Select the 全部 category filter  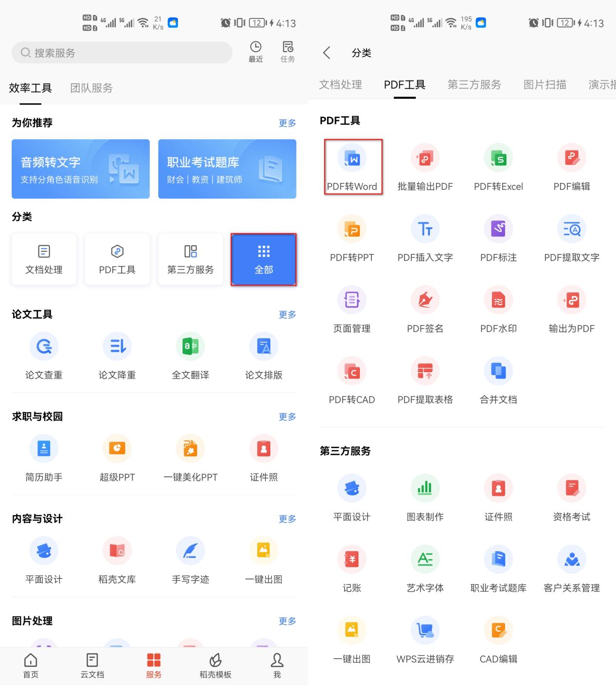click(264, 259)
